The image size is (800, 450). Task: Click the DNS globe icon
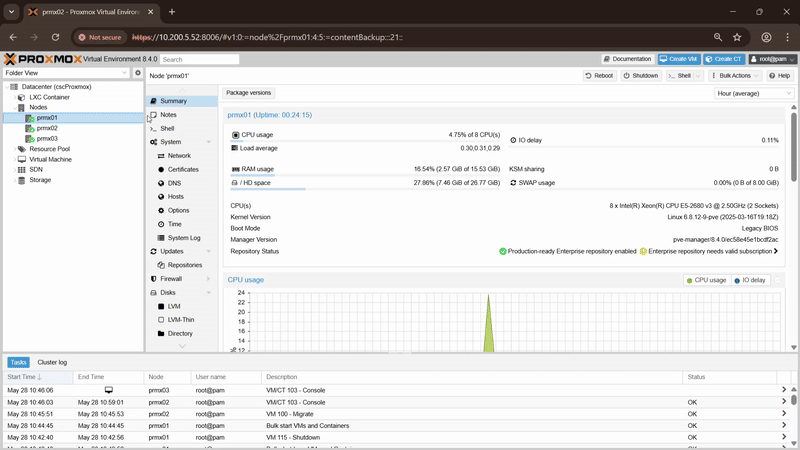pyautogui.click(x=161, y=183)
